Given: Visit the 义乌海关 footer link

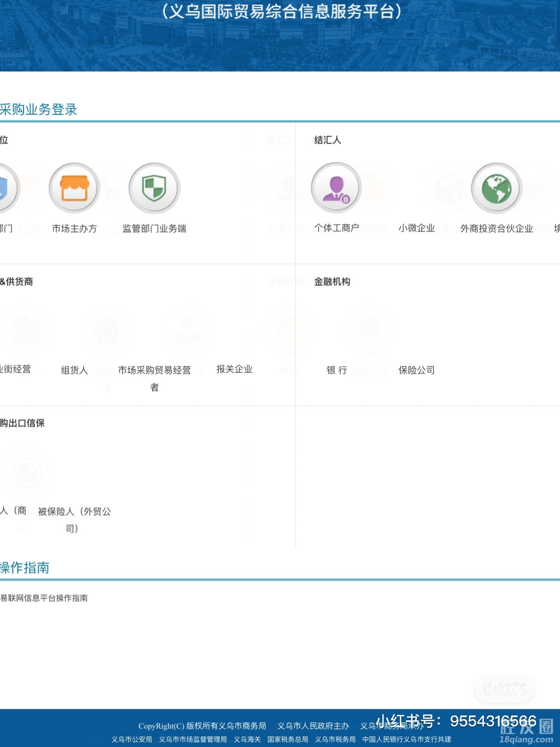Looking at the screenshot, I should click(247, 739).
